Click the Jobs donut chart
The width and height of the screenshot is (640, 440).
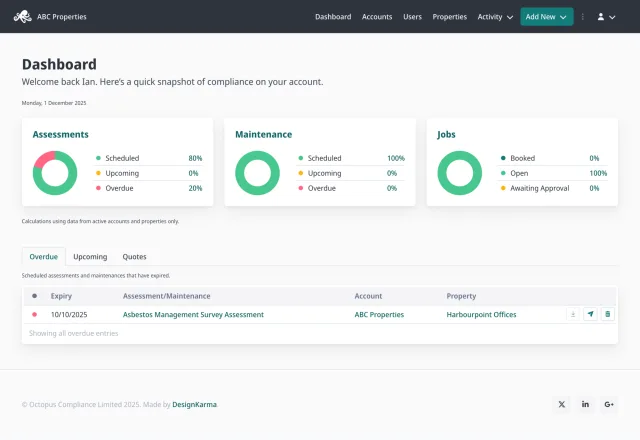[460, 173]
